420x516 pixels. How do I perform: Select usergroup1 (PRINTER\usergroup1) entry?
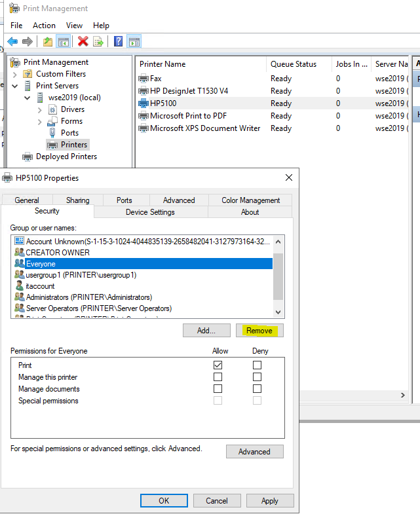81,275
